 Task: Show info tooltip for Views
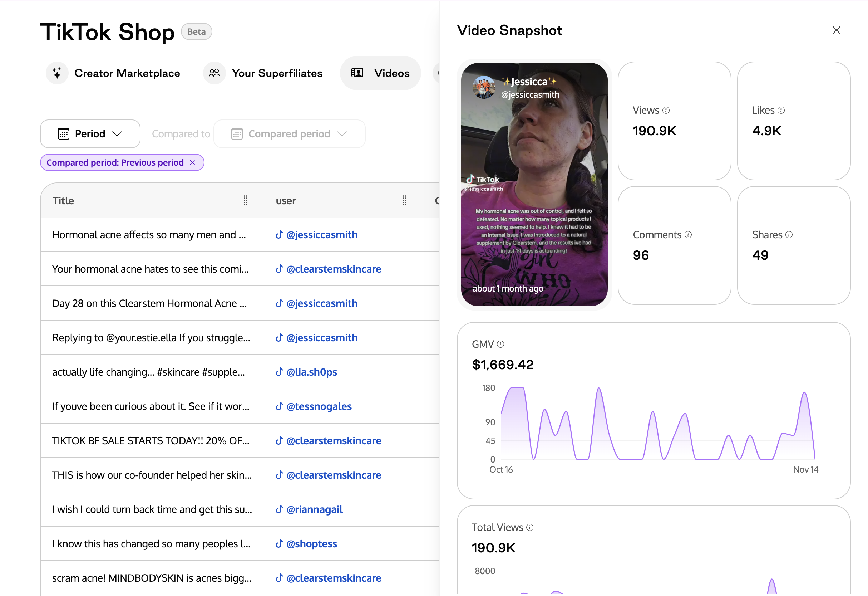[666, 110]
